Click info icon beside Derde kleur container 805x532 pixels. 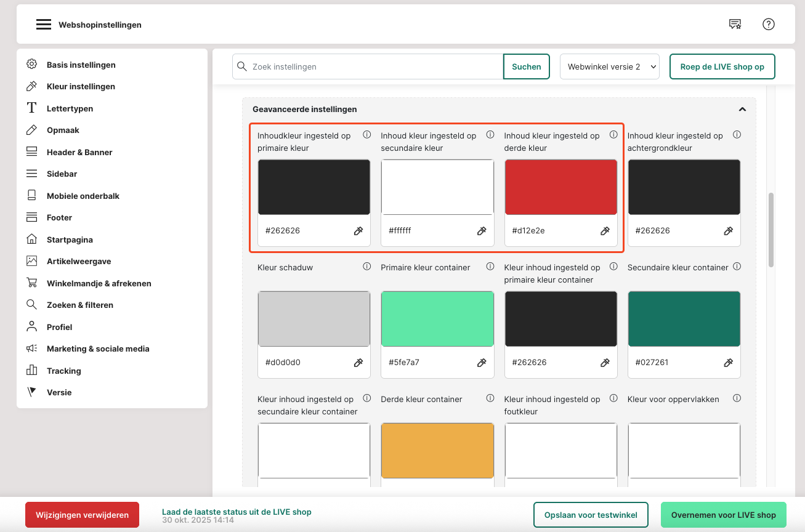(x=490, y=398)
